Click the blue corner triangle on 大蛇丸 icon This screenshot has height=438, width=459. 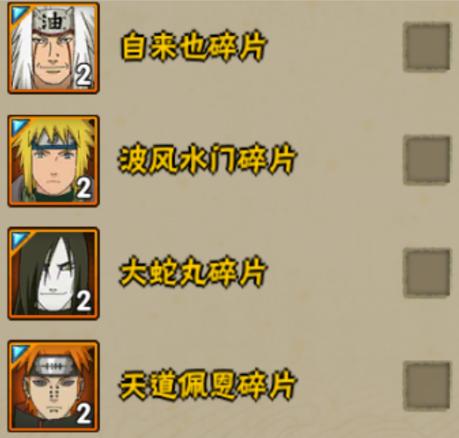18,238
